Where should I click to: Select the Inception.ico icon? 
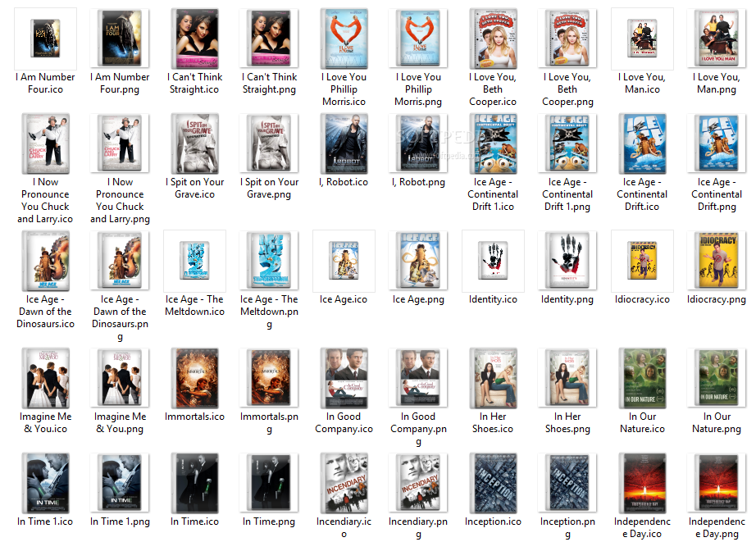(494, 483)
